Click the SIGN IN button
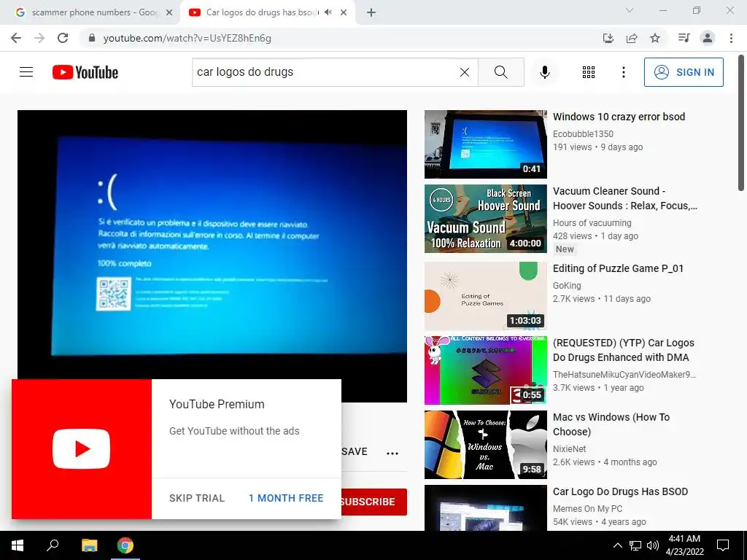Viewport: 747px width, 560px height. 684,72
